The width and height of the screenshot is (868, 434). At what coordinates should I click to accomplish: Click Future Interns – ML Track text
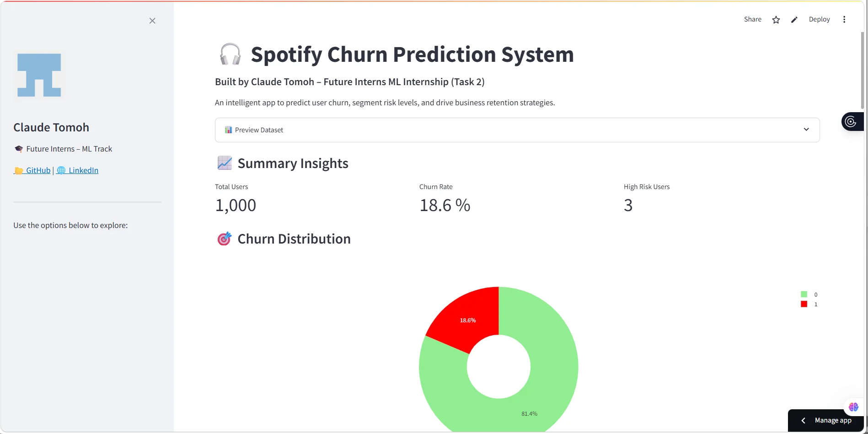coord(69,149)
